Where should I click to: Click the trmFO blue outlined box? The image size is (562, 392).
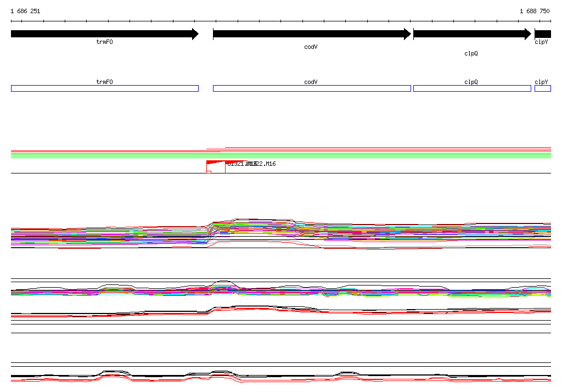click(105, 88)
